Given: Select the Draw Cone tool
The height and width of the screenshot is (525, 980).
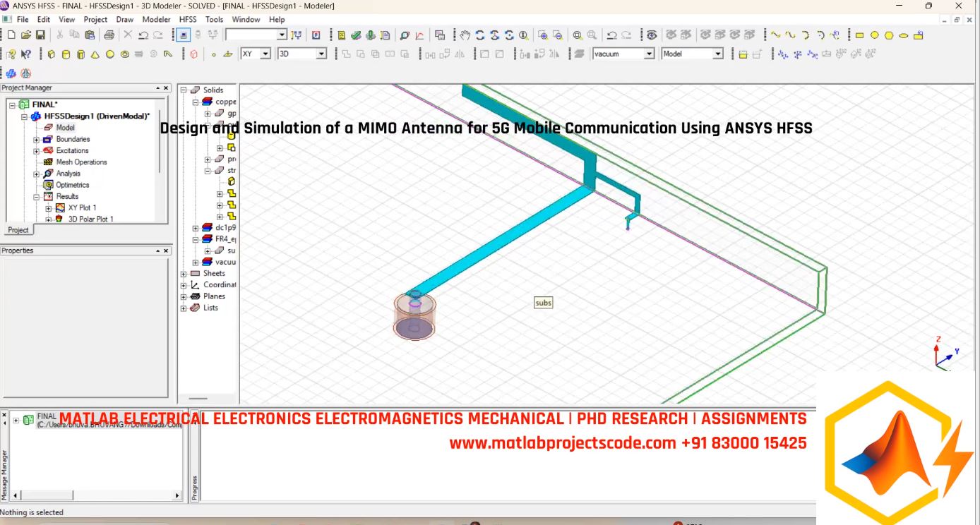Looking at the screenshot, I should (x=95, y=53).
